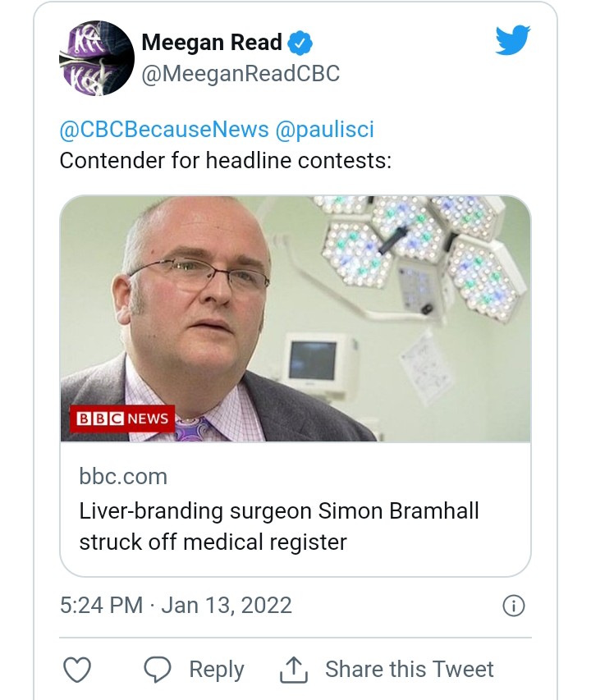Open the @paulisci mention
Viewport: 591px width, 700px height.
click(326, 129)
